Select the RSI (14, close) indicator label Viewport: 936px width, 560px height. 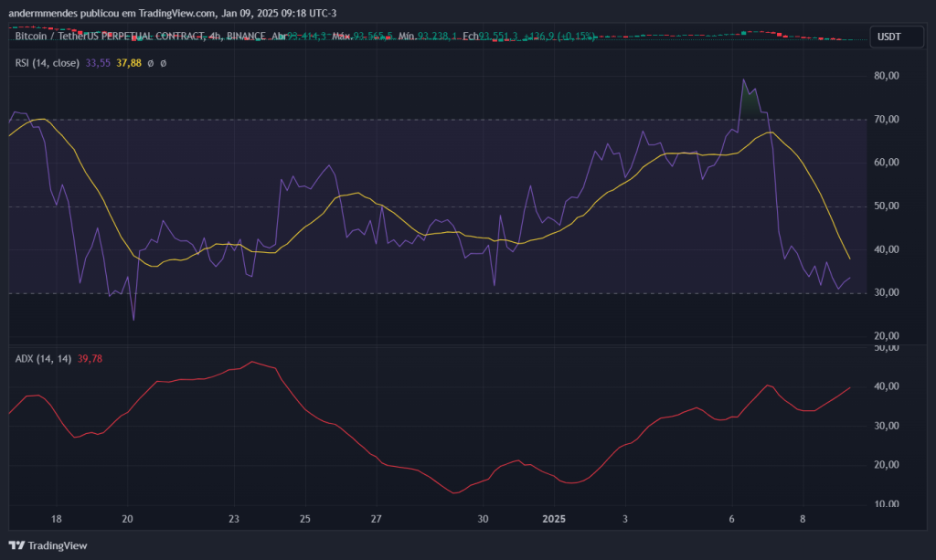tap(48, 63)
